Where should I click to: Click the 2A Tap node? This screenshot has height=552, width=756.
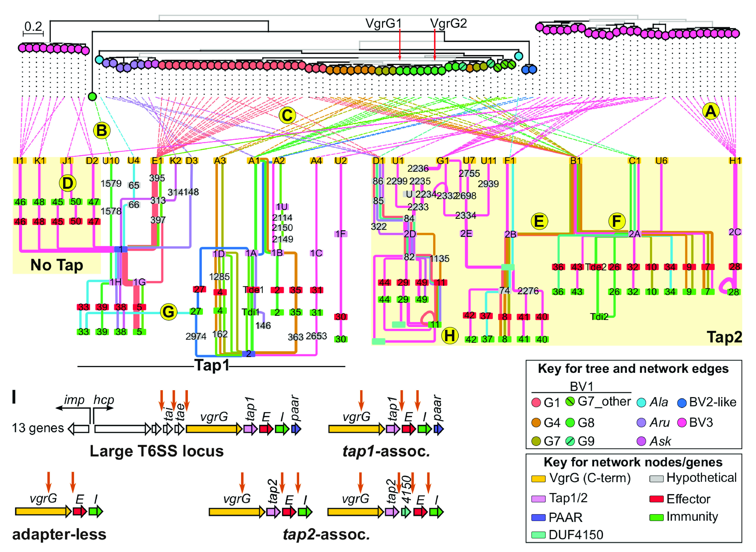point(634,234)
